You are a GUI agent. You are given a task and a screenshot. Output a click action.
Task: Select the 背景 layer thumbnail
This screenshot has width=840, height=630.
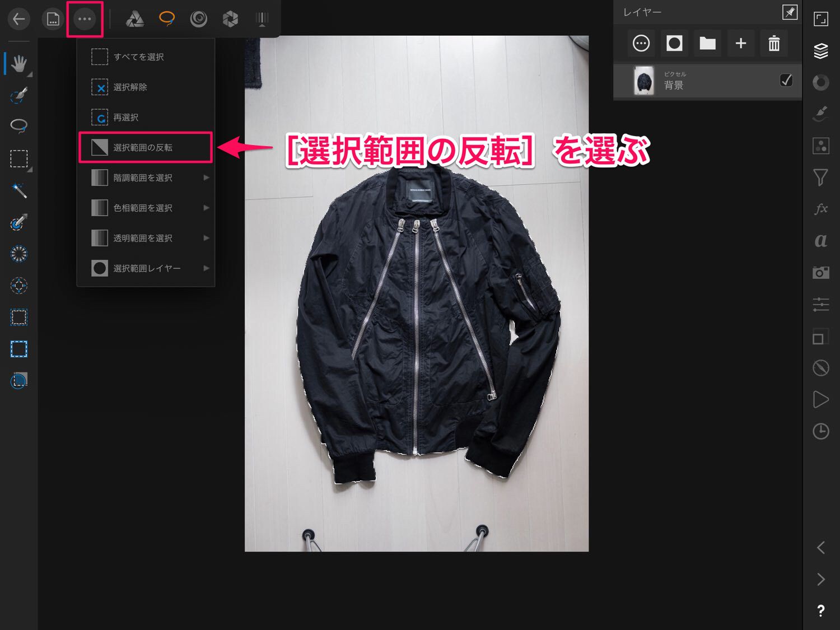644,81
